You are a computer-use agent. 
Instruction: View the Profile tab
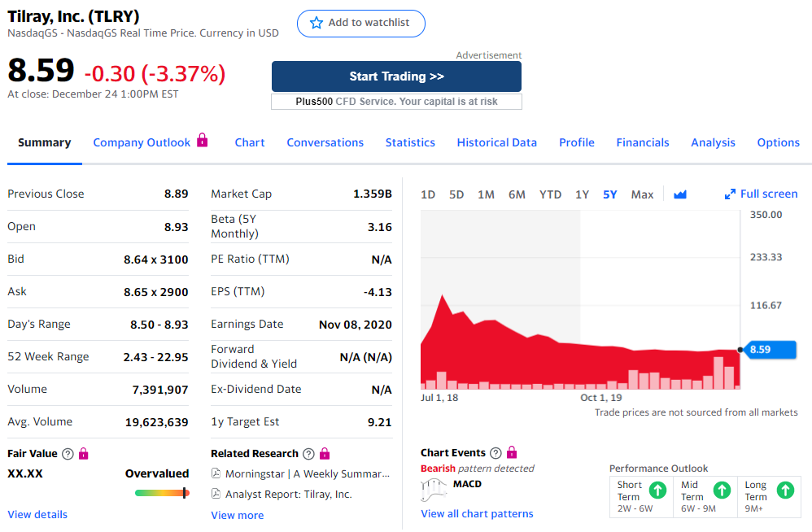(x=576, y=142)
